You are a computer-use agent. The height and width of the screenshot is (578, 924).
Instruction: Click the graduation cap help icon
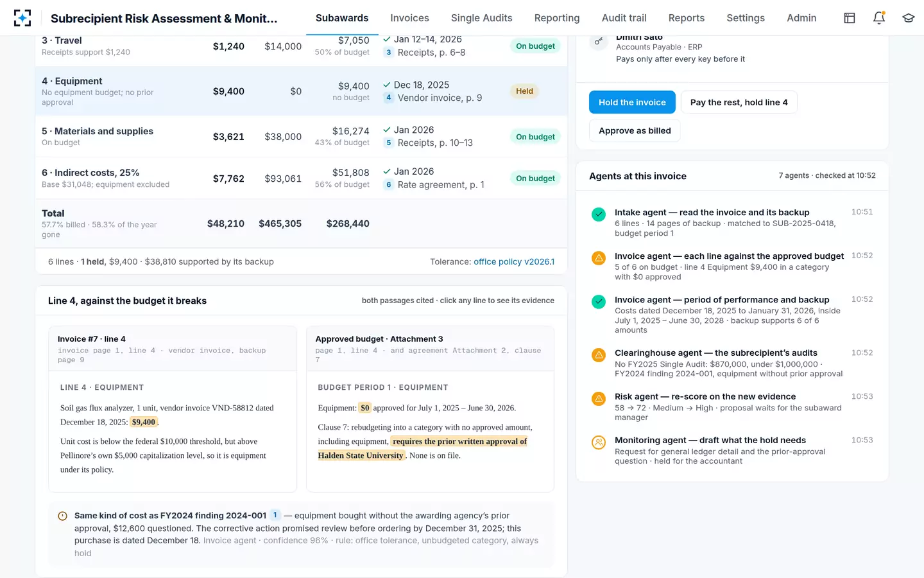tap(908, 18)
